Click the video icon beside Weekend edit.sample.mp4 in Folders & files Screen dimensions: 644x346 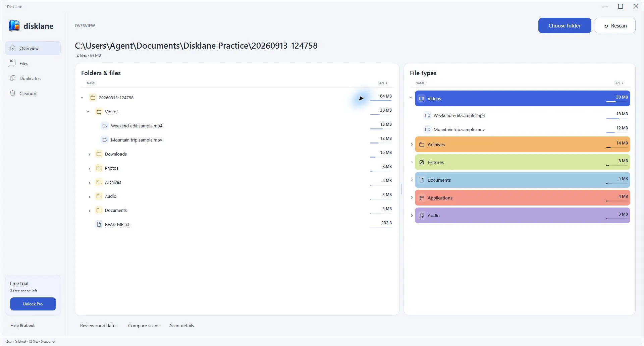[x=105, y=126]
